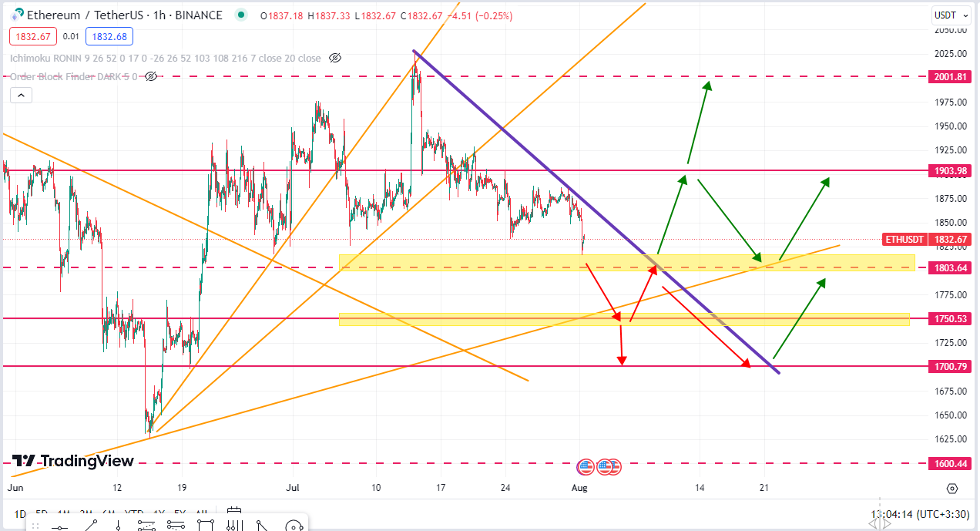Show the Order Block Finder DARK indicator
980x531 pixels.
[x=151, y=76]
